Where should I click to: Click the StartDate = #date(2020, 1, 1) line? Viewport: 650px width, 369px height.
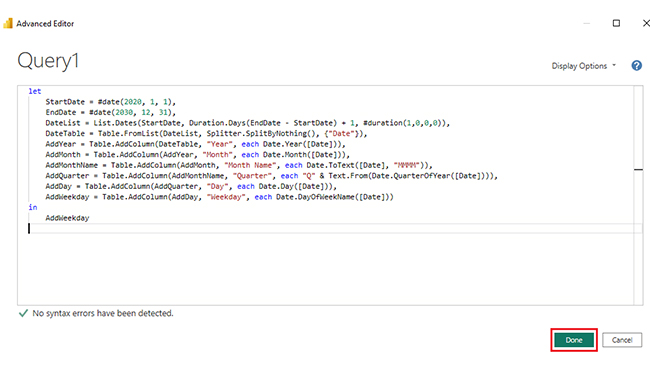coord(111,102)
